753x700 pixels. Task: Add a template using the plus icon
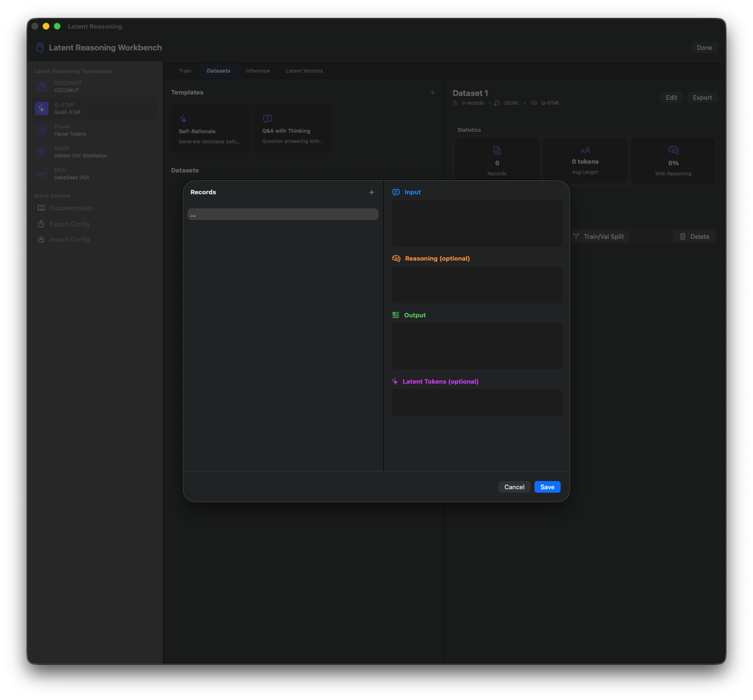pos(433,92)
